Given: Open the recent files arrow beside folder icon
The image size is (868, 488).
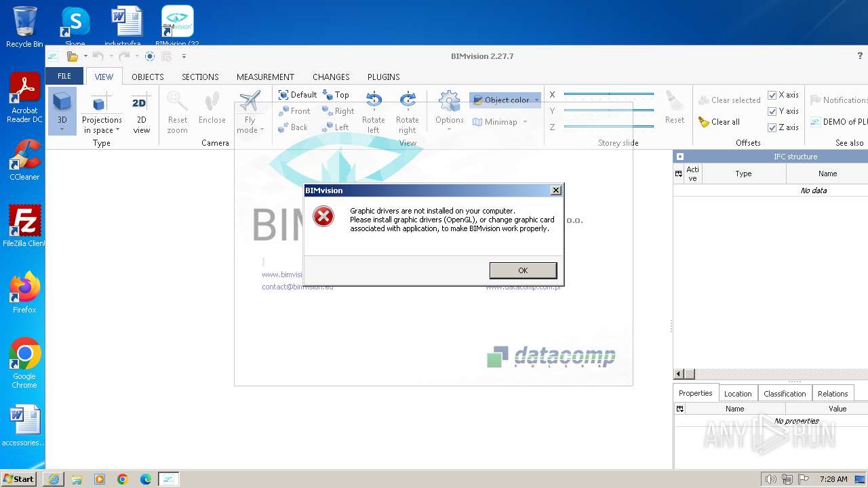Looking at the screenshot, I should point(85,56).
